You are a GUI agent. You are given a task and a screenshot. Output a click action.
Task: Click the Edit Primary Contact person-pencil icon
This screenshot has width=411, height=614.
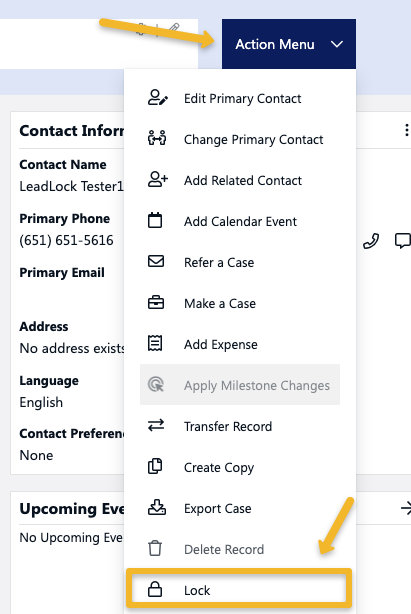(157, 98)
